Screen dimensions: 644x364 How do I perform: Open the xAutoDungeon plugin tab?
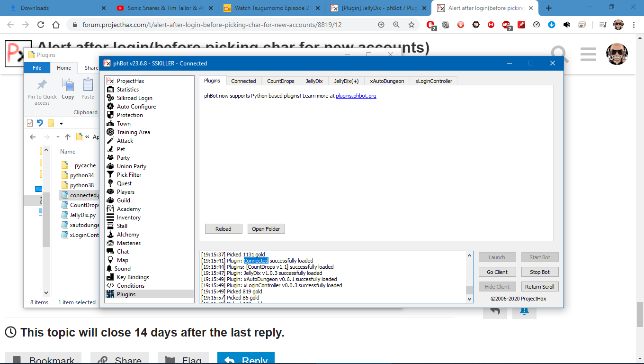click(387, 81)
